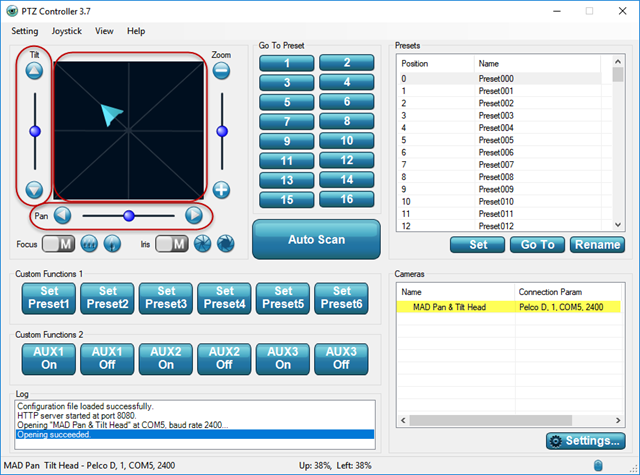The image size is (640, 475).
Task: Click the Tilt down arrow button
Action: click(x=34, y=190)
